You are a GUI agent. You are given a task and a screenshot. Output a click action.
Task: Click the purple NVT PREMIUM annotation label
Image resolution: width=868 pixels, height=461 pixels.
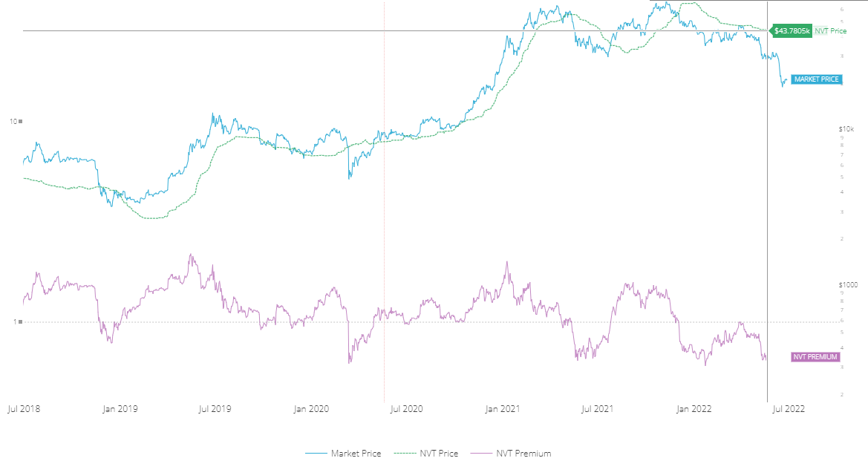[x=816, y=357]
